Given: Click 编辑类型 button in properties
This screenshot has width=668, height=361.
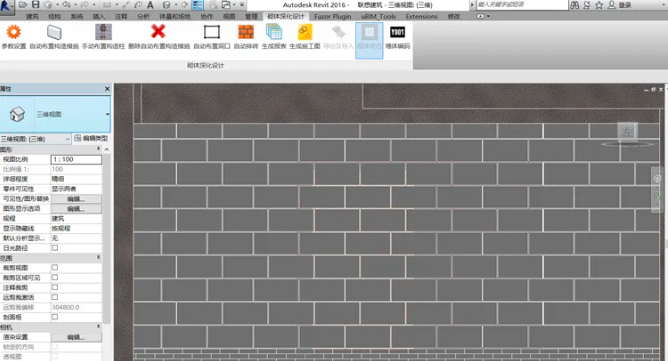Looking at the screenshot, I should click(x=91, y=139).
